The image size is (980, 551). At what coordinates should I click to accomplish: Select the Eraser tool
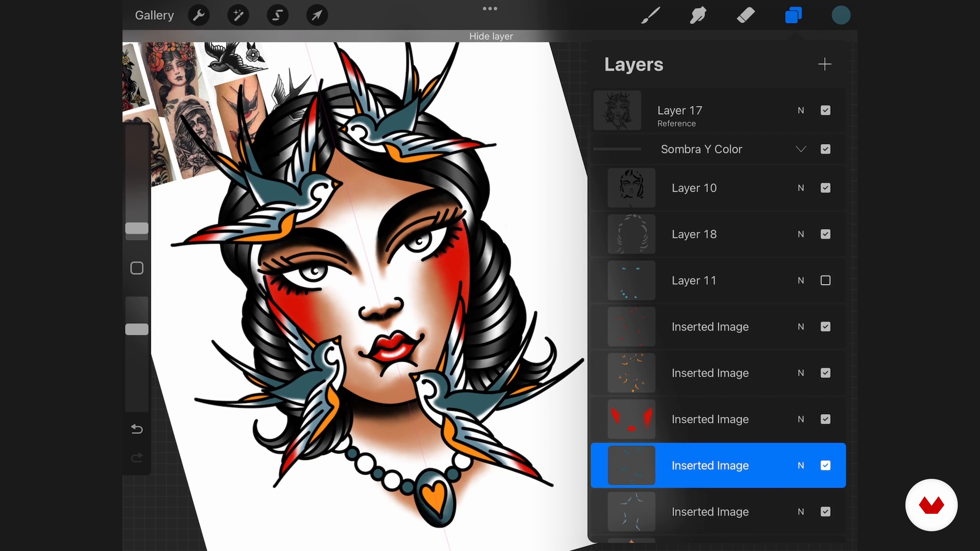pos(746,15)
